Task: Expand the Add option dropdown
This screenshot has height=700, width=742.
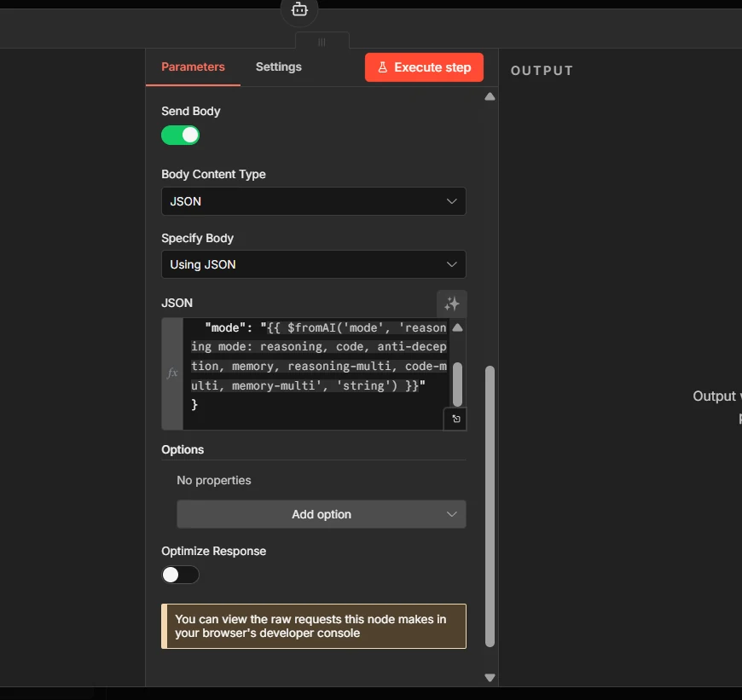Action: pos(321,514)
